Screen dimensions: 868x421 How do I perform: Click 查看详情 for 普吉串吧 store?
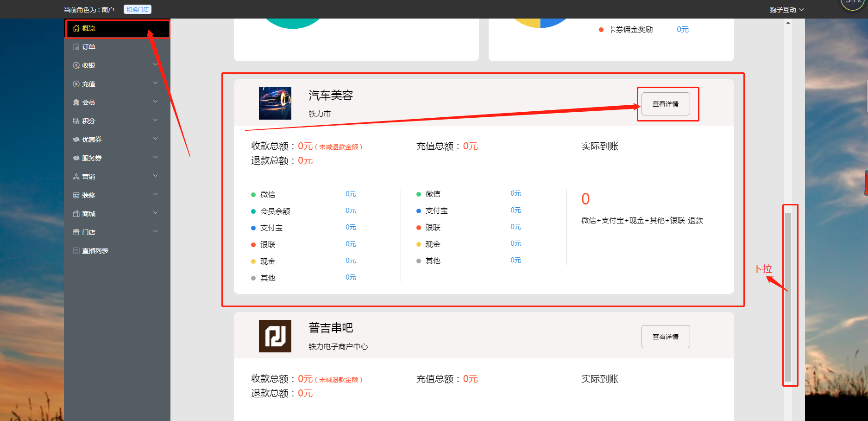point(666,337)
